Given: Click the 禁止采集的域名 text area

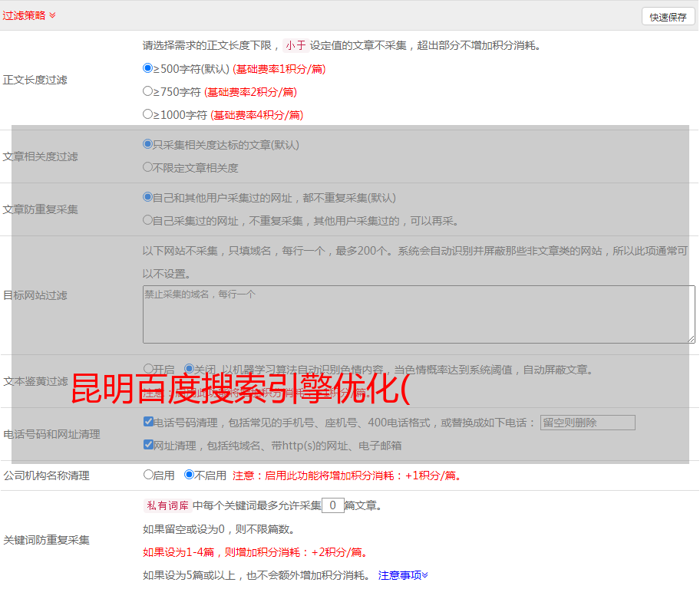Looking at the screenshot, I should point(418,314).
